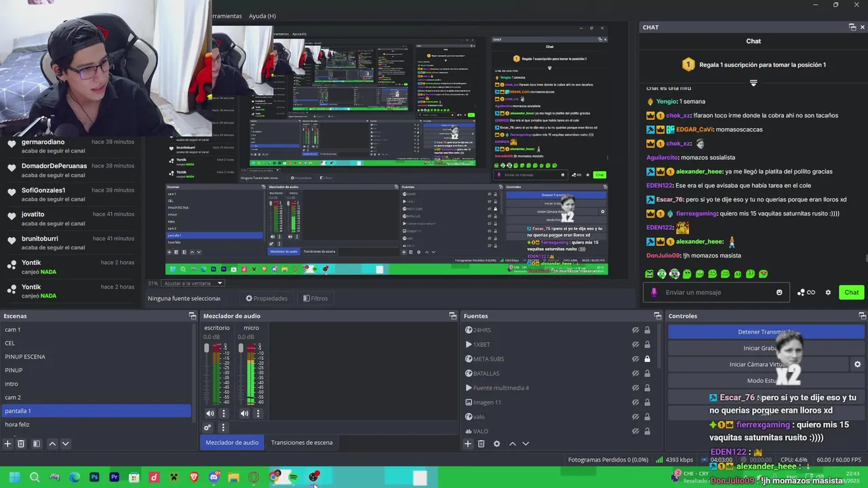Toggle visibility of META SUBS source
Screen dimensions: 868x488
[635, 359]
